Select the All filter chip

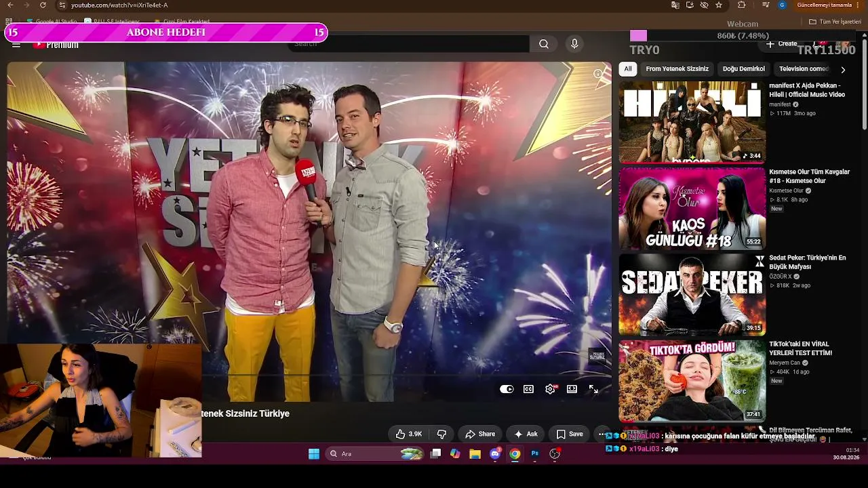point(628,68)
